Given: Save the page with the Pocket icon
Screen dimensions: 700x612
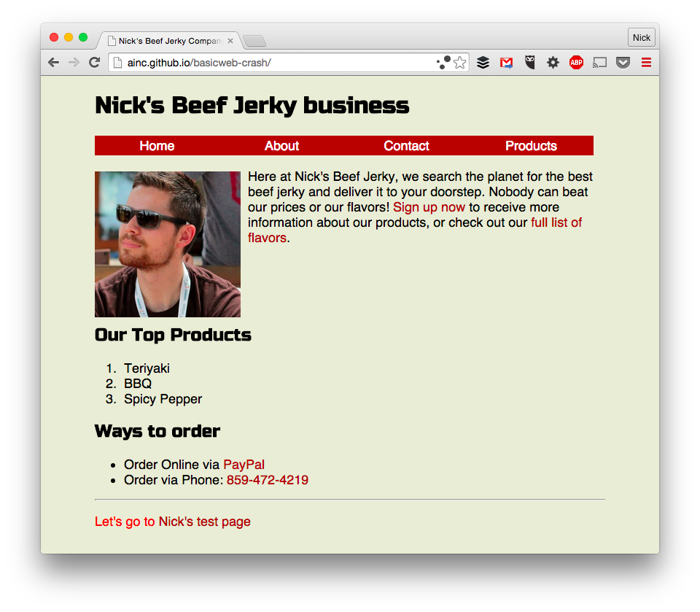Looking at the screenshot, I should [623, 63].
